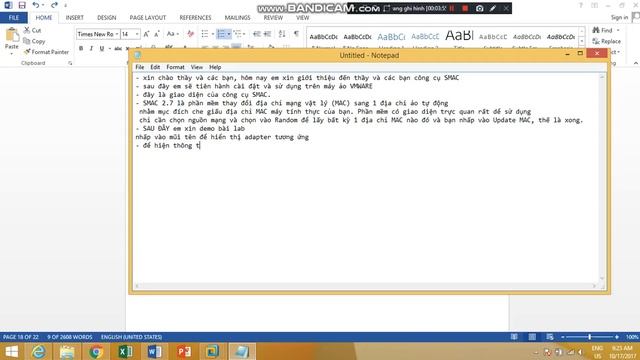Click Copy in Word's Clipboard group
Image resolution: width=640 pixels, height=360 pixels.
34,41
